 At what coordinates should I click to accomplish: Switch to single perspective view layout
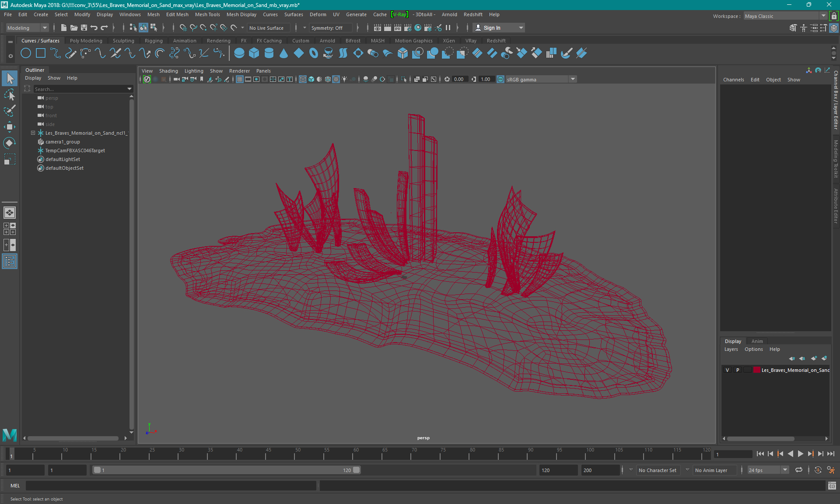click(10, 213)
